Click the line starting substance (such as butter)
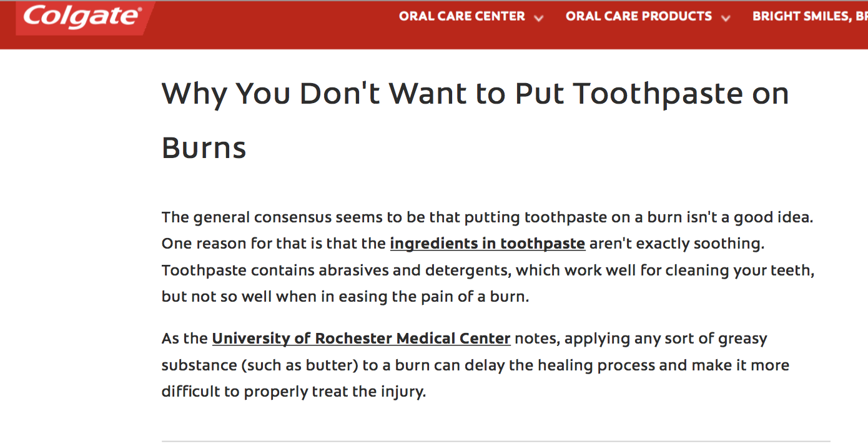868x446 pixels. click(476, 365)
